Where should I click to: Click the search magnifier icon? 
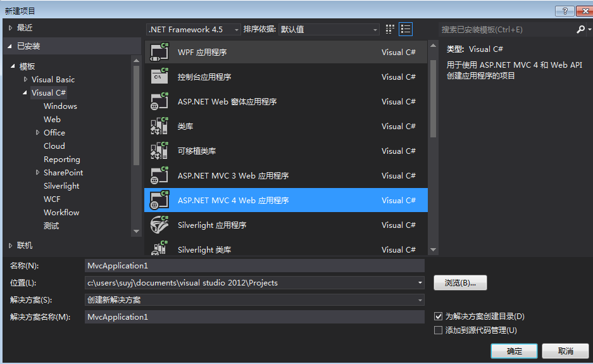580,29
